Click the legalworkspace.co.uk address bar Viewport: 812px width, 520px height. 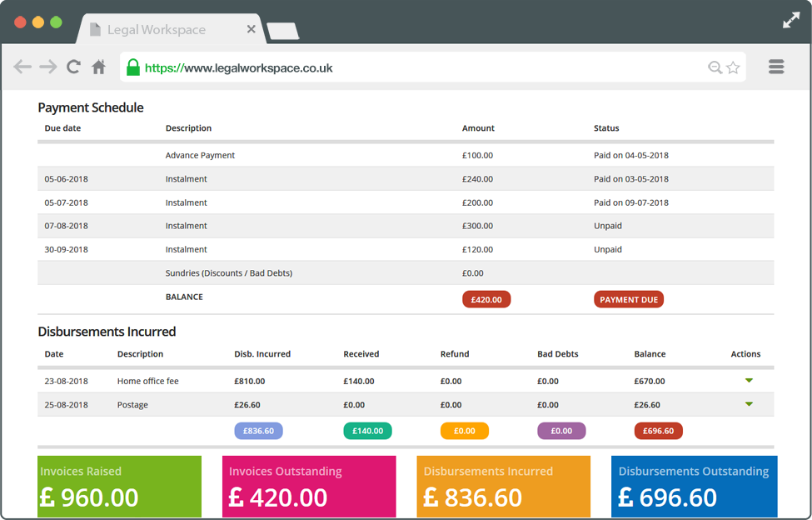pos(432,67)
